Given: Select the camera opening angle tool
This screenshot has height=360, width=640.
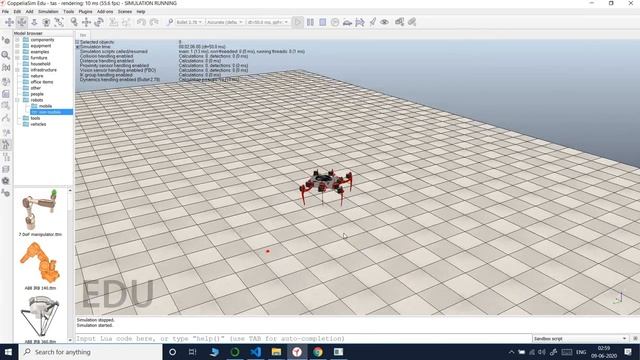Looking at the screenshot, I should pos(47,22).
